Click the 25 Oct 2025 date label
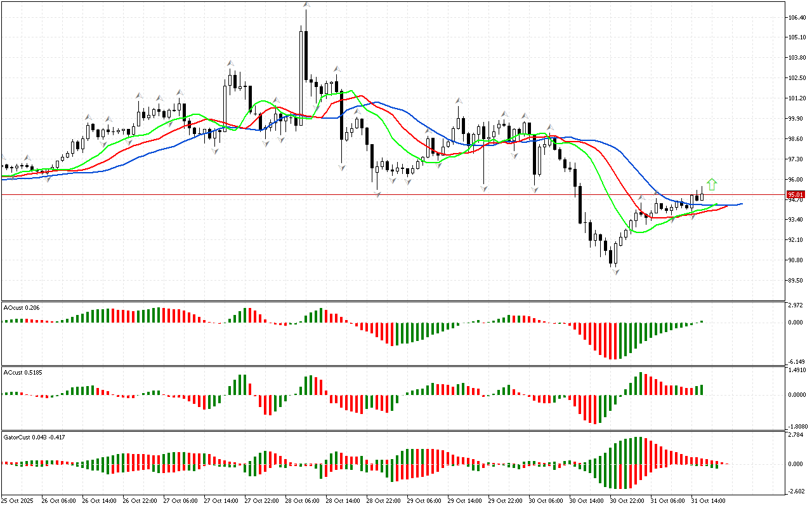812x508 pixels. coord(18,500)
